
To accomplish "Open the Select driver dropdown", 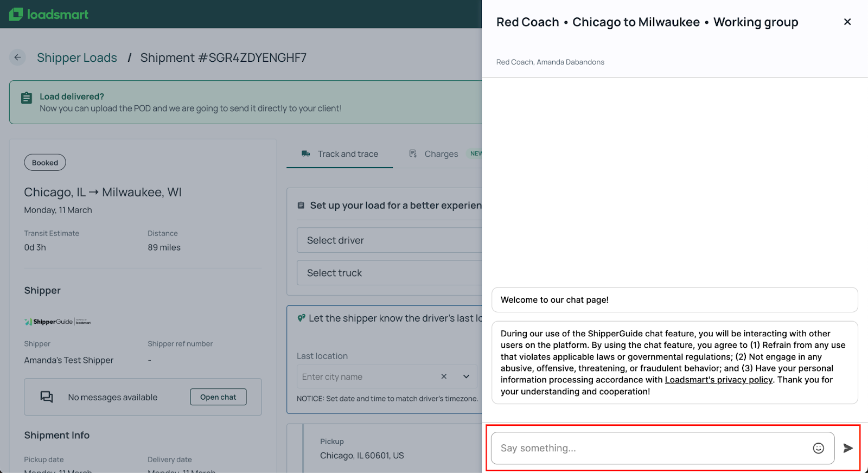I will click(x=389, y=240).
